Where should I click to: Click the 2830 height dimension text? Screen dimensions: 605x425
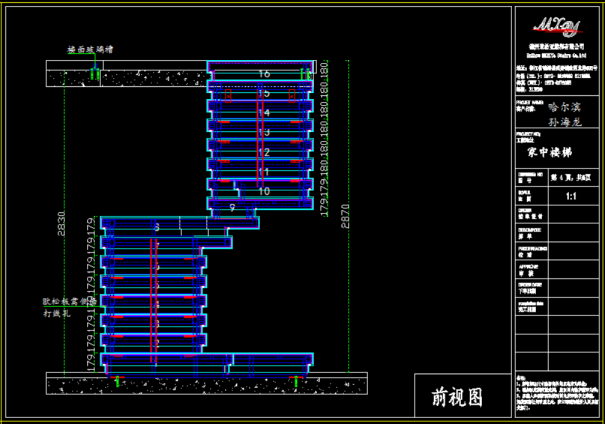click(x=61, y=223)
